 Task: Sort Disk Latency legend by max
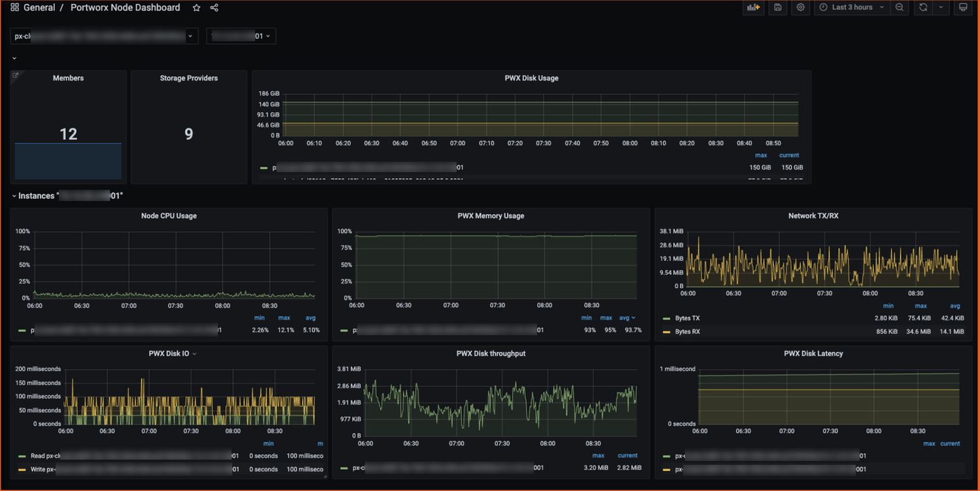pos(929,443)
